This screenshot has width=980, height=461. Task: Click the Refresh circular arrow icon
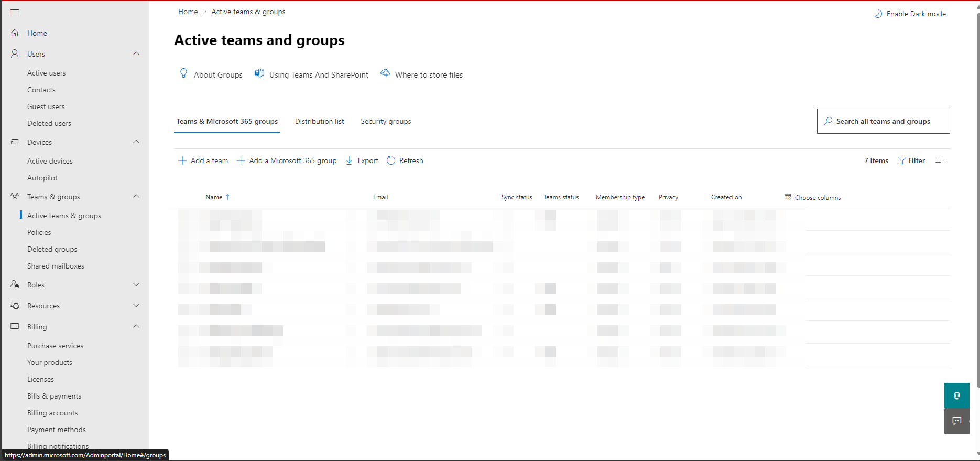pyautogui.click(x=391, y=160)
